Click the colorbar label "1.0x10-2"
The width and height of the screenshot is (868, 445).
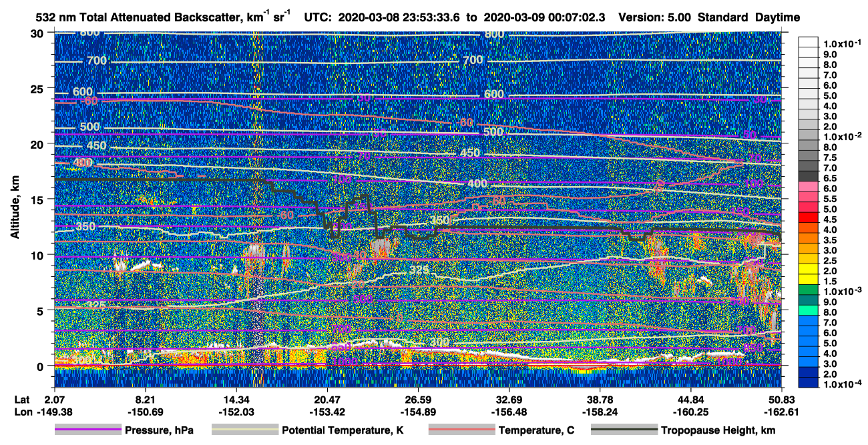pos(841,137)
